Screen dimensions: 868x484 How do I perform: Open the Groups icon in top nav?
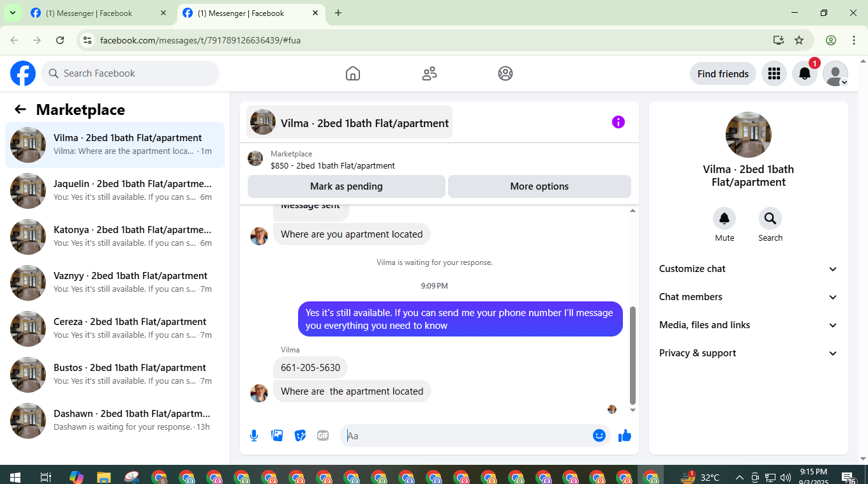tap(505, 73)
